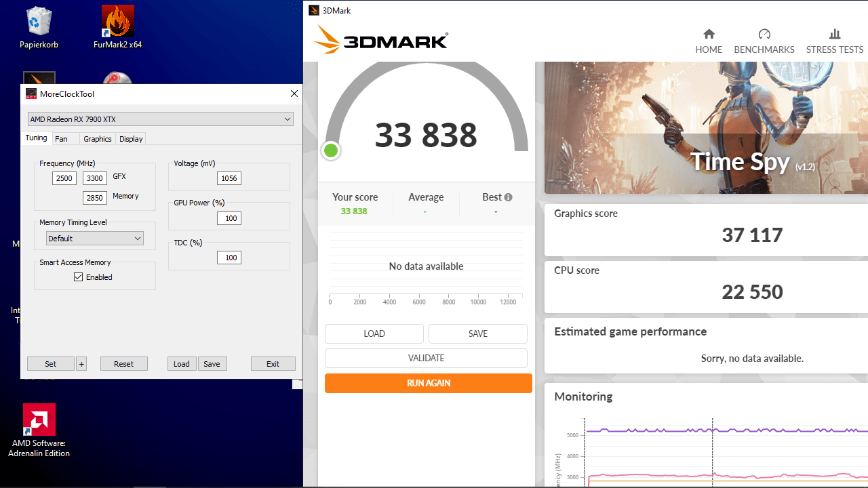868x488 pixels.
Task: Click the green score indicator dot
Action: 331,150
